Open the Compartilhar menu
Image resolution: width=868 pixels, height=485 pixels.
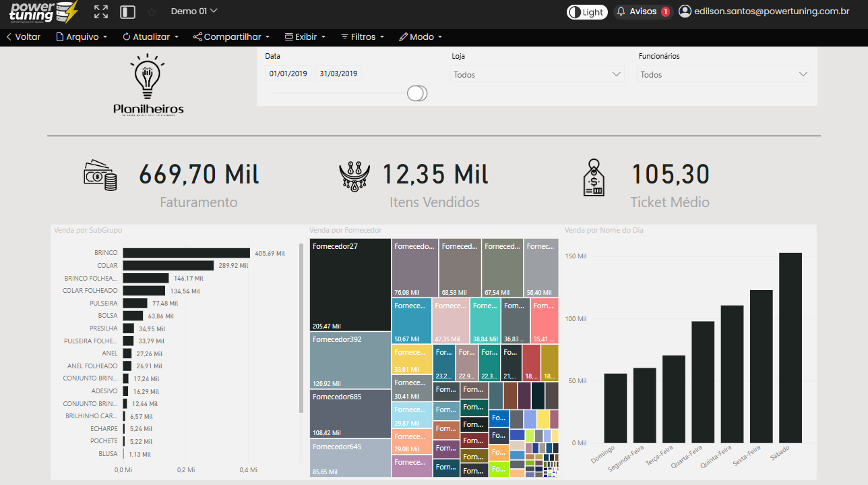click(x=231, y=37)
